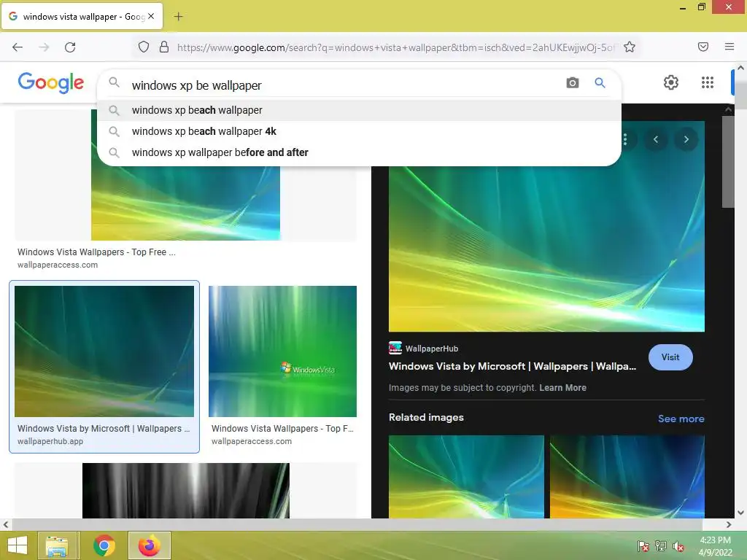Viewport: 747px width, 560px height.
Task: Click the preview panel scrollbar thumb
Action: [728, 162]
